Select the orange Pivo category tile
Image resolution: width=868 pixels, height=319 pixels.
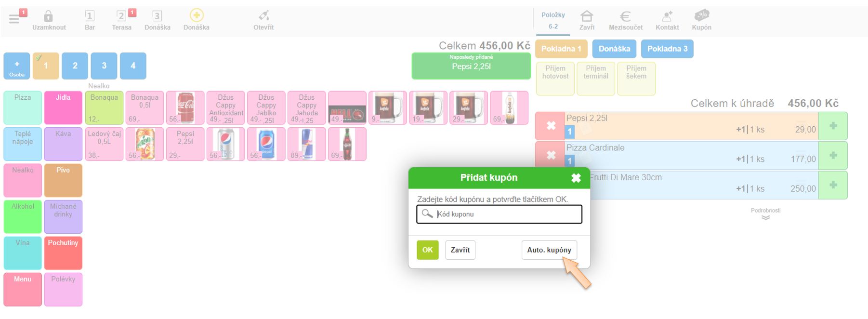pos(63,181)
